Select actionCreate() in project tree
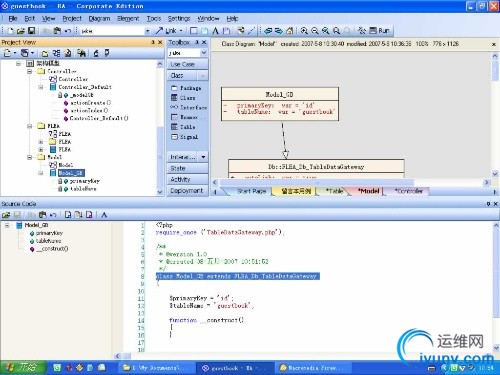 tap(90, 103)
